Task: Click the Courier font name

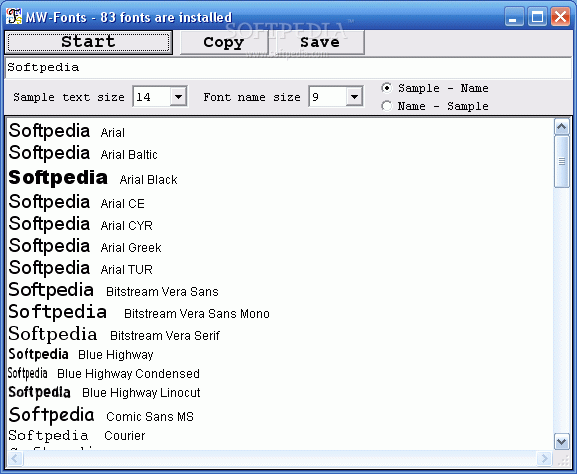Action: [x=125, y=436]
